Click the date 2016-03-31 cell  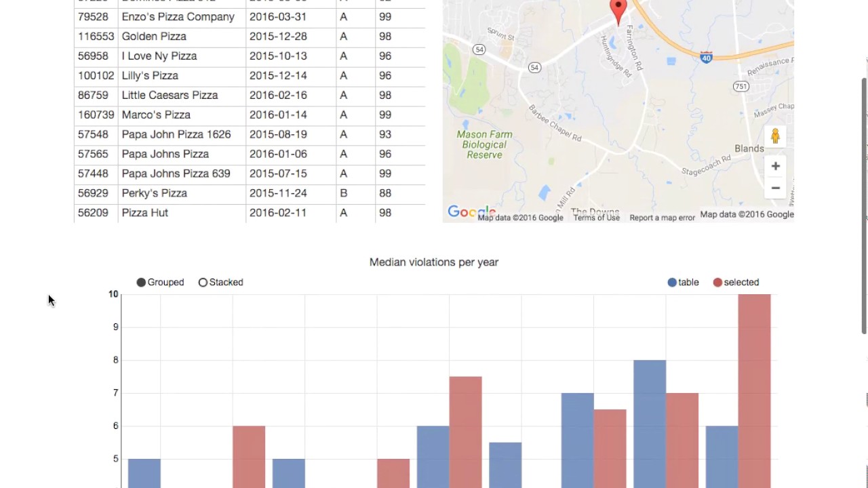point(291,17)
